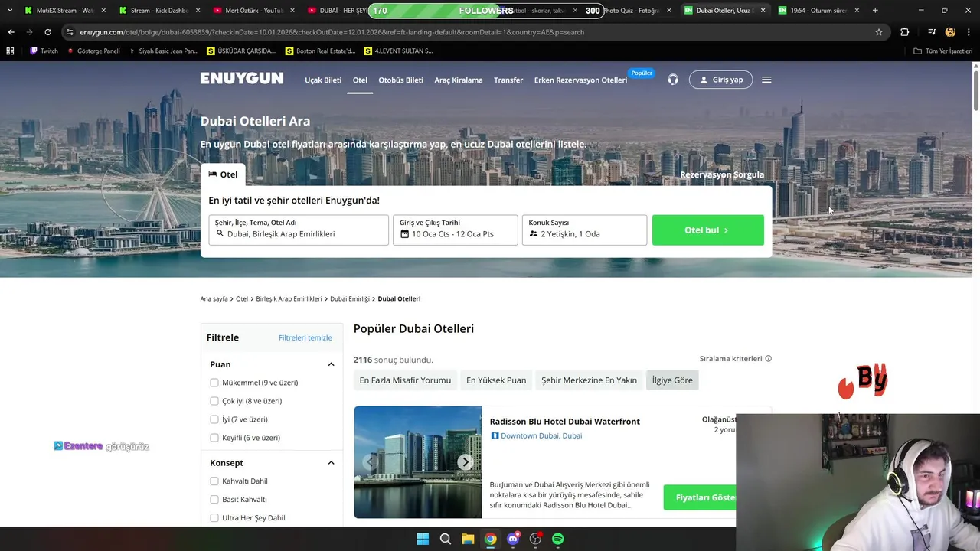Open Radisson Blu Hotel Dubai Waterfront title
980x551 pixels.
(x=565, y=422)
